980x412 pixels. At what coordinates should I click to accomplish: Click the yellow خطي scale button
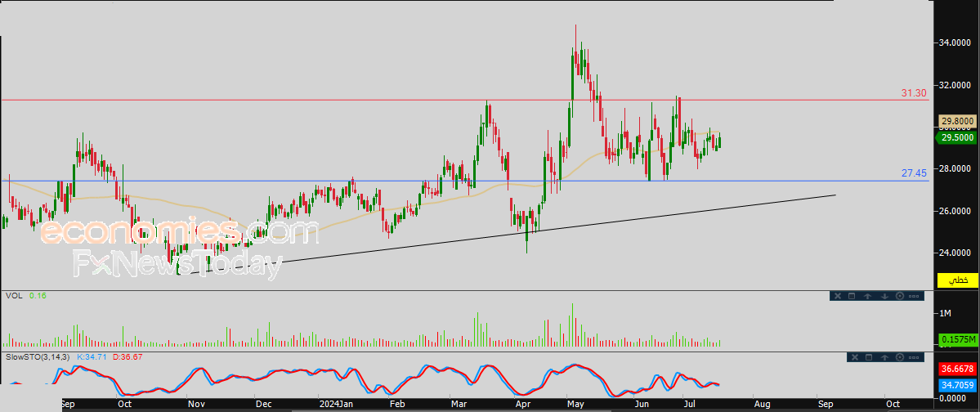957,280
